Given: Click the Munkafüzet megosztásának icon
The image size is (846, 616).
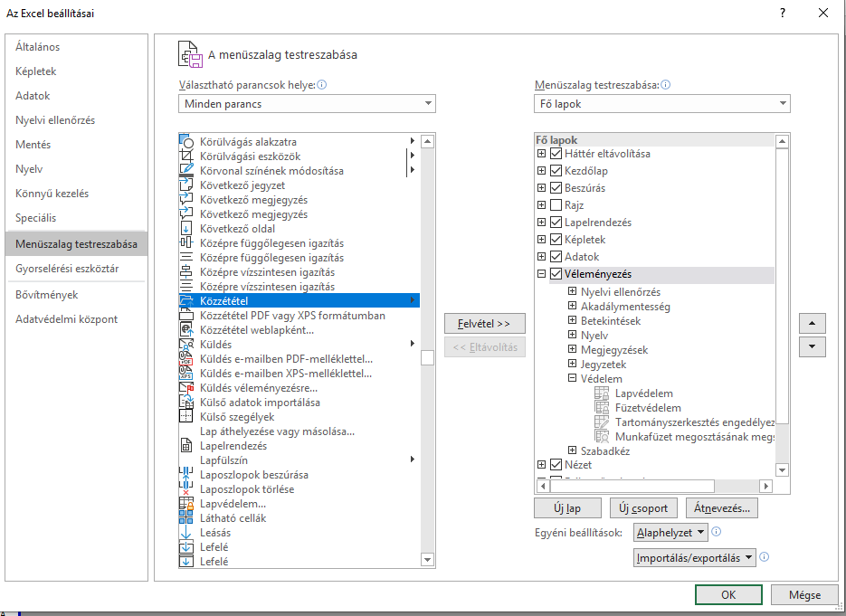Looking at the screenshot, I should [602, 436].
